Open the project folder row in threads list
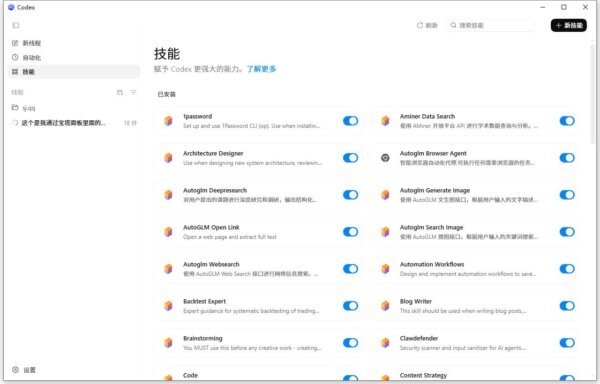Viewport: 600px width, 384px height. pos(74,108)
